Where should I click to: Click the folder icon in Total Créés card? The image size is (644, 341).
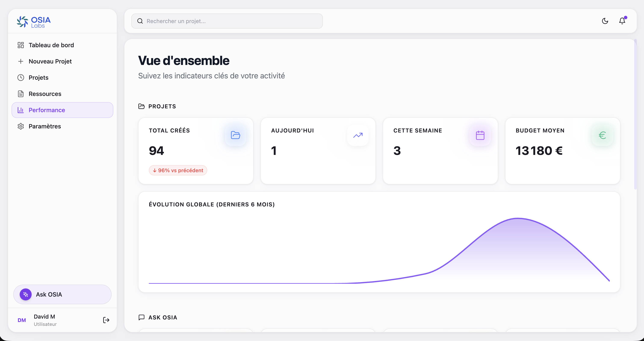(235, 135)
